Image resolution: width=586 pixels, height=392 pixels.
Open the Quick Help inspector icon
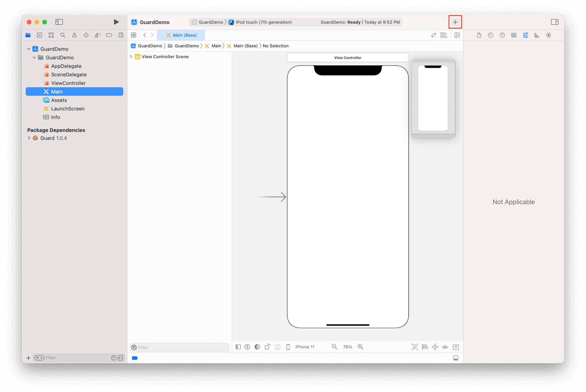pos(502,35)
